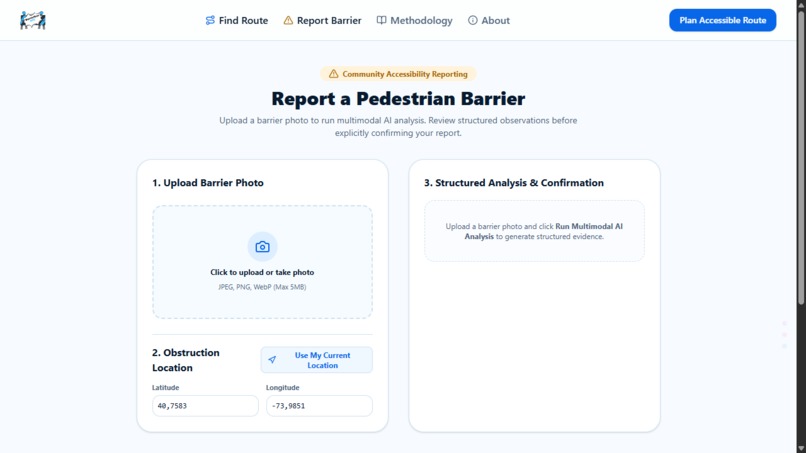Click the Latitude input field

pyautogui.click(x=205, y=406)
